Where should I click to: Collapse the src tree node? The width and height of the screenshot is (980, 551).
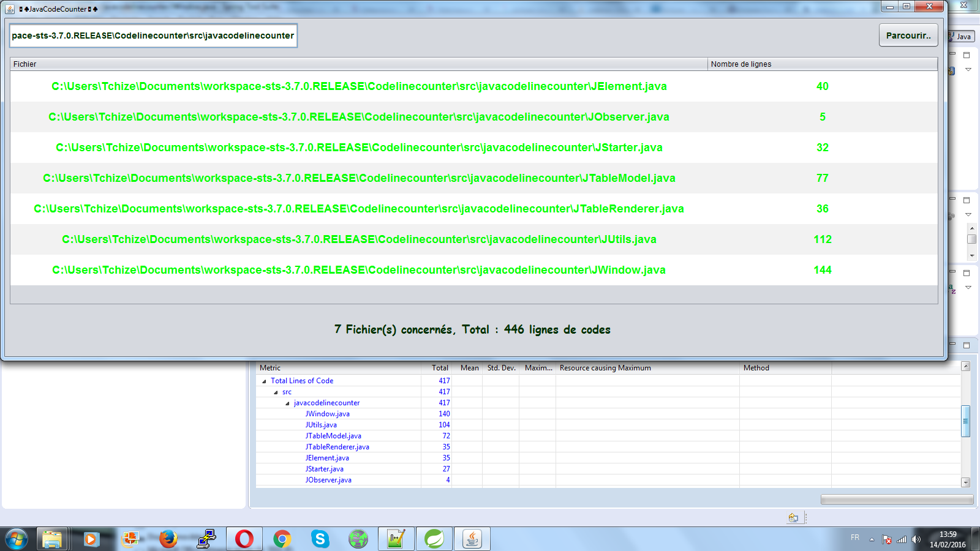click(276, 392)
